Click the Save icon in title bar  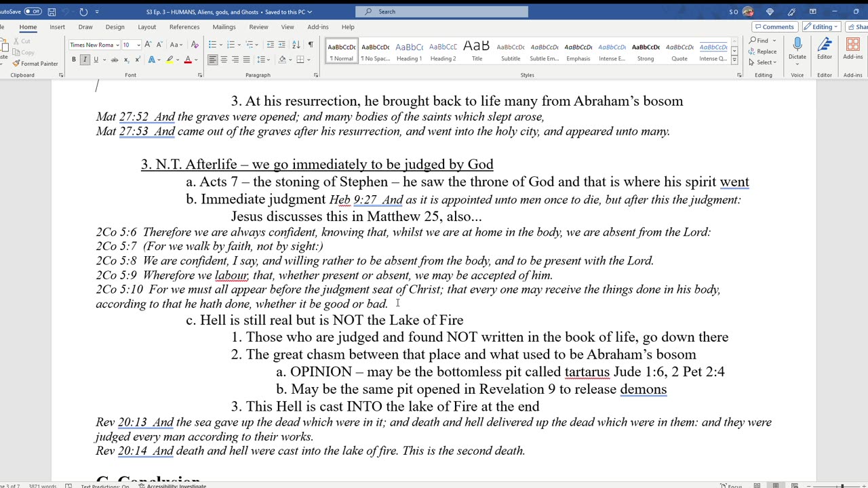(x=52, y=12)
